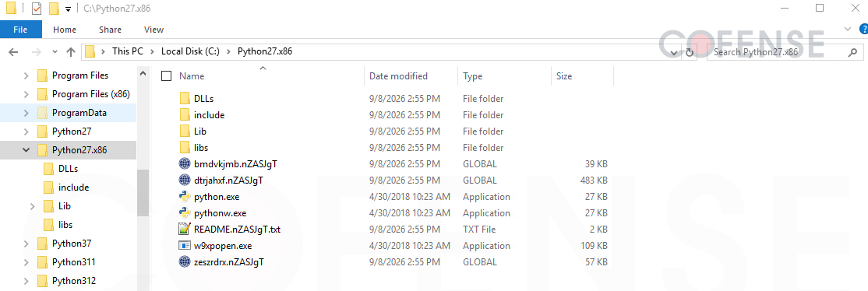Select the include folder icon in file list
Screen dimensions: 868x291
(185, 115)
